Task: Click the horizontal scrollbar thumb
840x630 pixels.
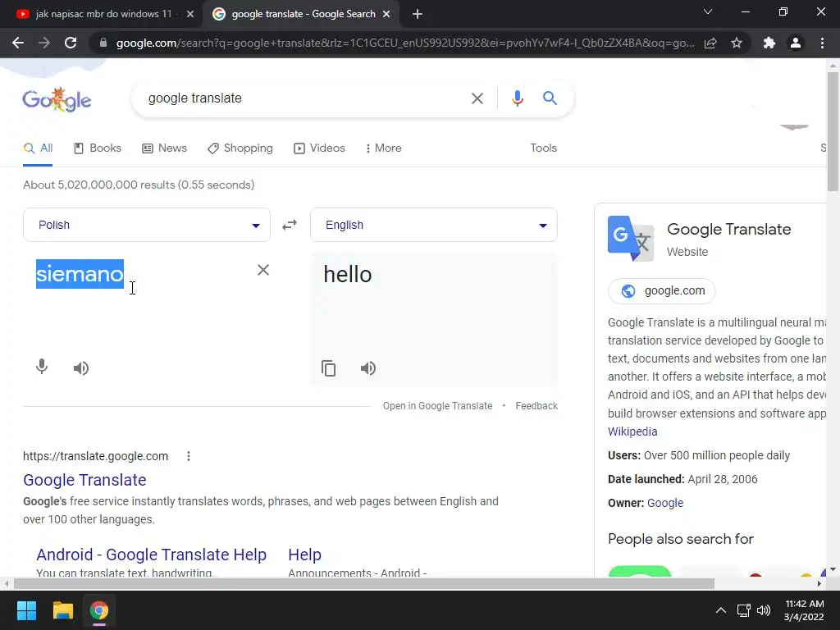Action: point(363,583)
